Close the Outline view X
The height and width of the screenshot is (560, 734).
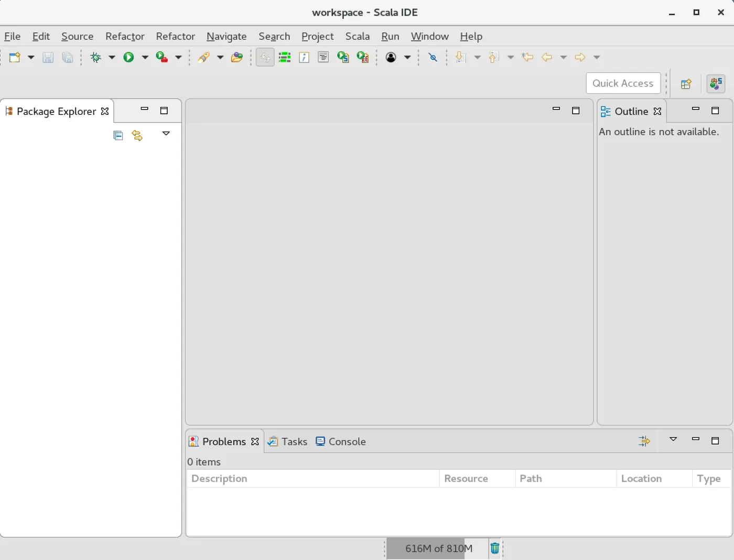(x=657, y=111)
